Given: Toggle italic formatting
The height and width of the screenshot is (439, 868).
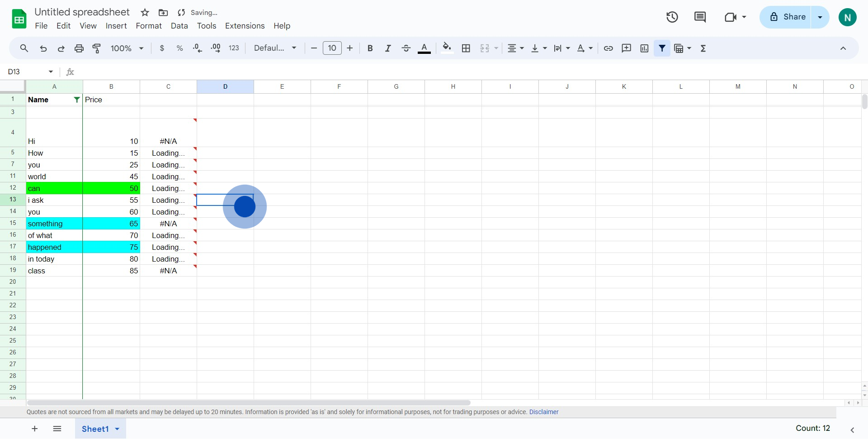Looking at the screenshot, I should [388, 48].
